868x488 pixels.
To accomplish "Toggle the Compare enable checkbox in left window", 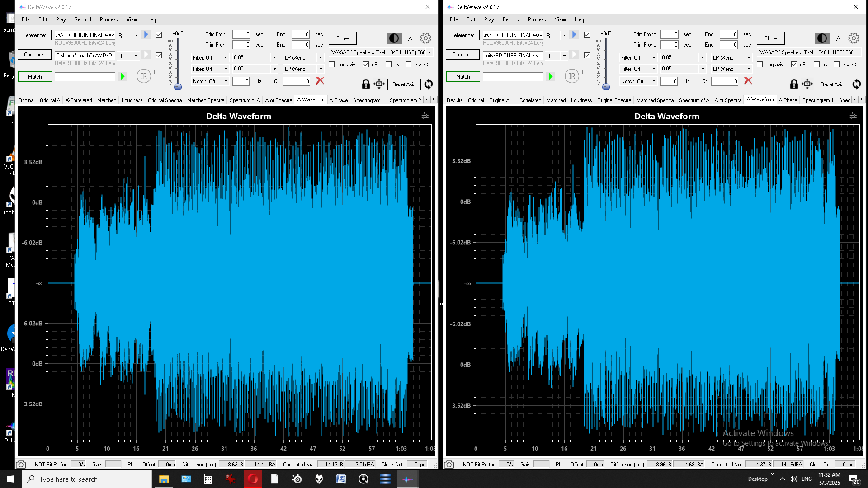I will coord(159,55).
